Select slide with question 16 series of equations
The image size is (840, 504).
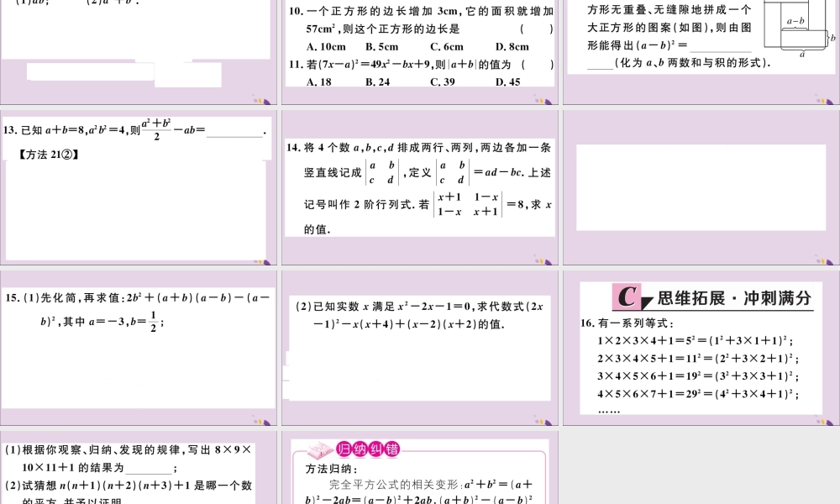pos(701,348)
